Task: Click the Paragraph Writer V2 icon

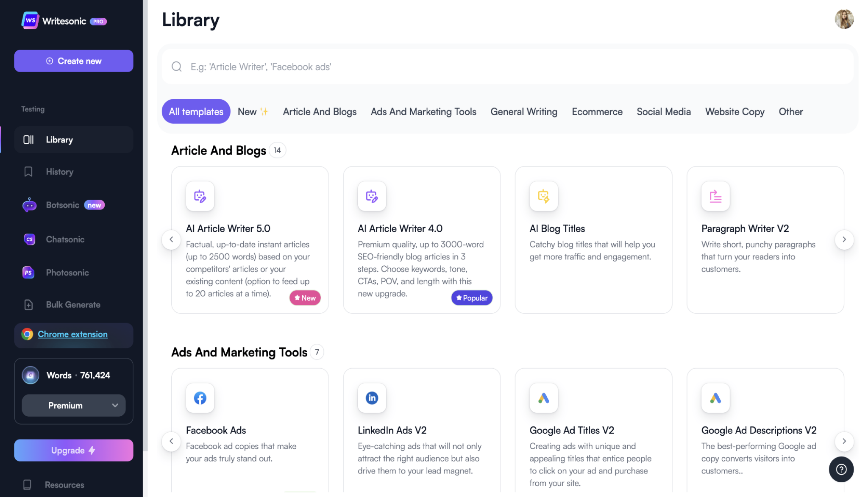Action: 715,196
